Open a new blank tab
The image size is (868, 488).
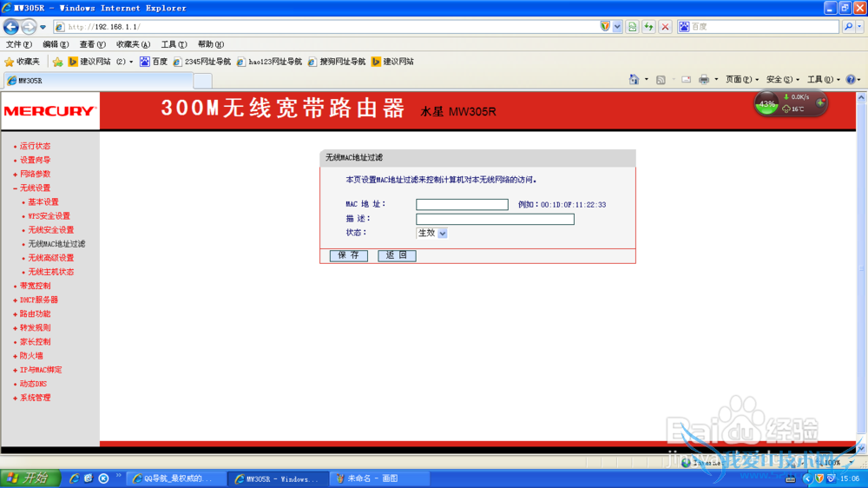point(202,81)
